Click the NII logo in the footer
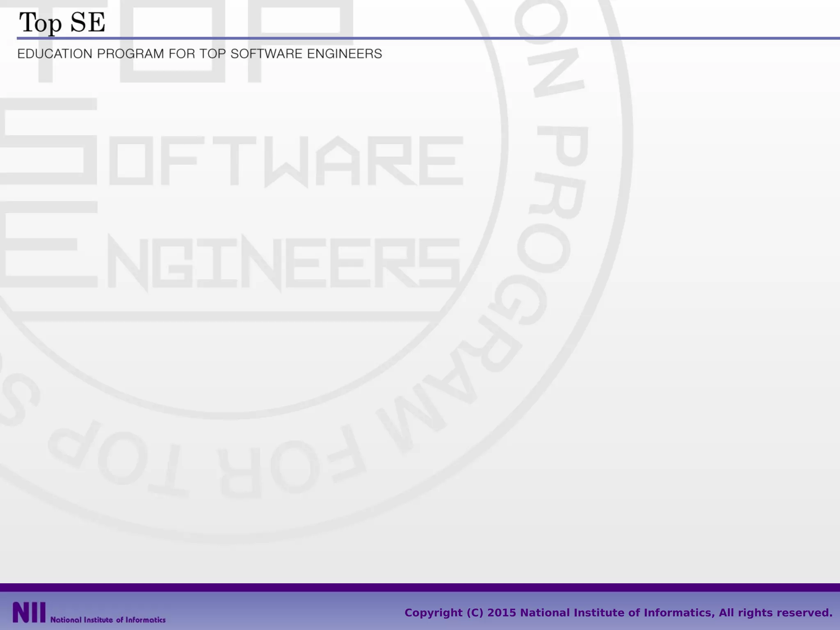Viewport: 840px width, 630px height. click(x=29, y=612)
